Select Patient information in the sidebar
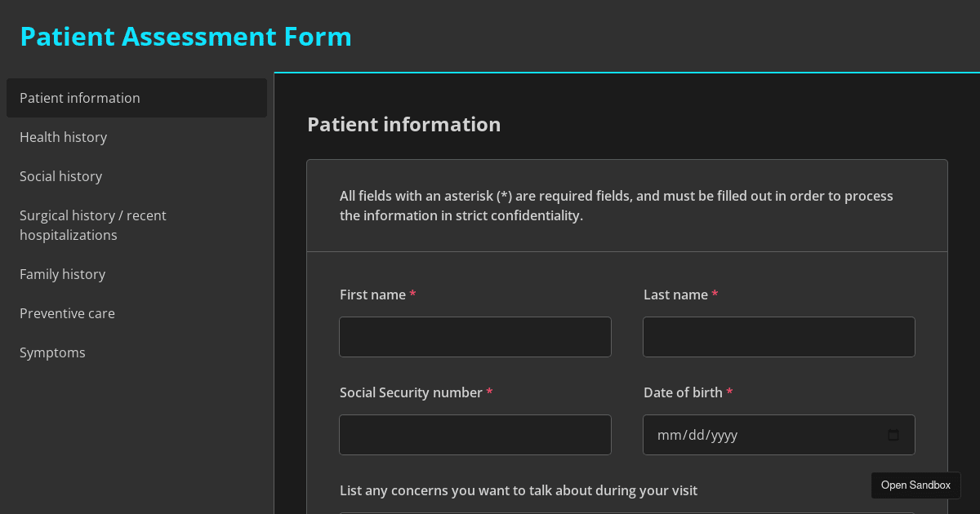 pos(136,98)
